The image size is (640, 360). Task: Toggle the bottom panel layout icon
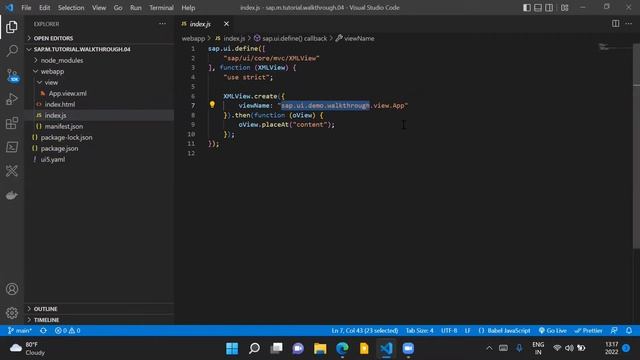(x=538, y=7)
